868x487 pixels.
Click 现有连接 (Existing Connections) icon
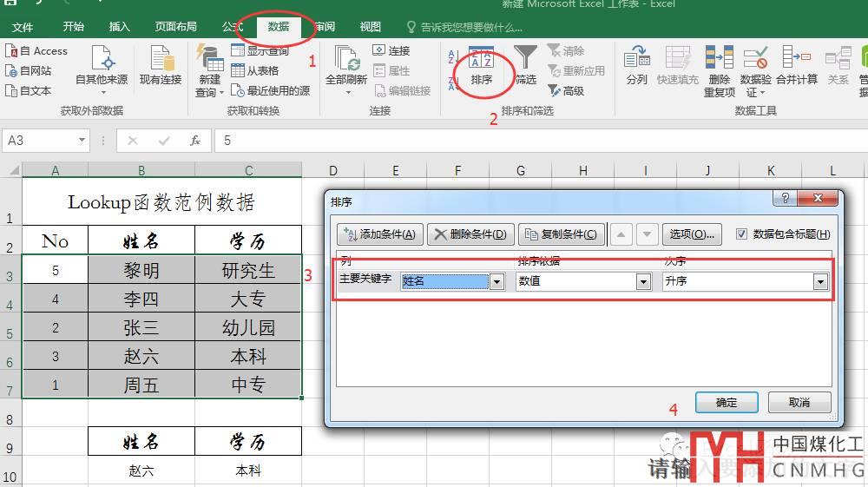tap(161, 66)
